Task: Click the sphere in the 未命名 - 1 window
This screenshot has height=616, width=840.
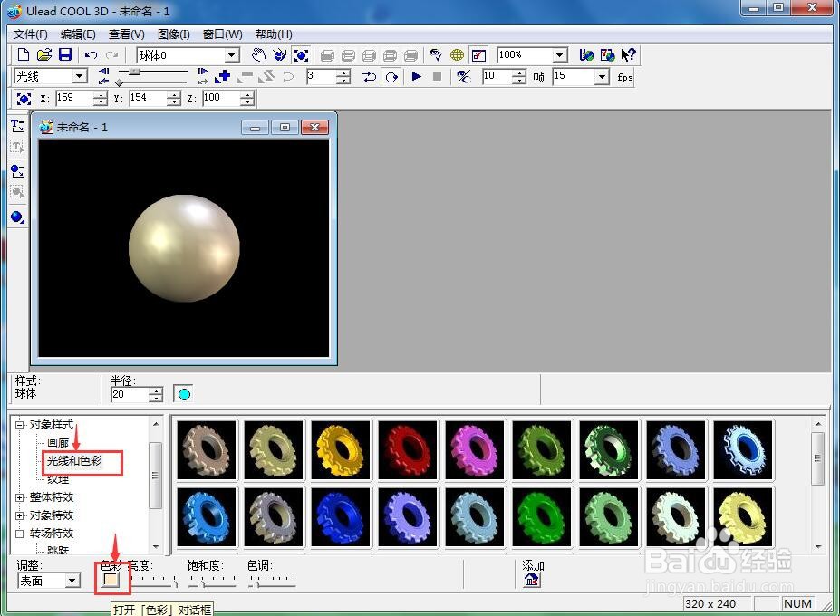Action: [184, 248]
